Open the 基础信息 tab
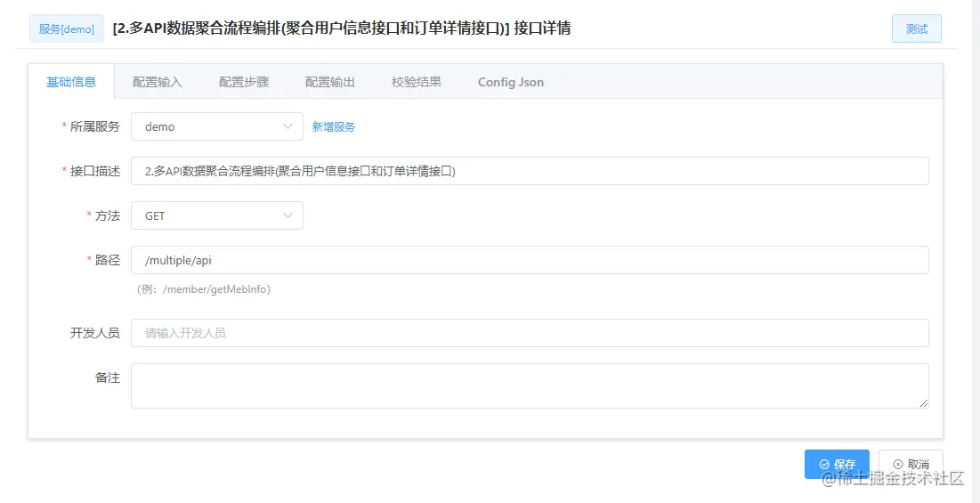This screenshot has width=980, height=503. click(71, 82)
